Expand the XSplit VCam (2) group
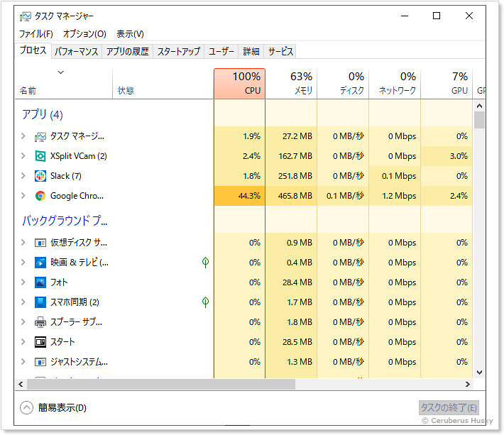Viewport: 504px width, 435px height. [x=23, y=156]
